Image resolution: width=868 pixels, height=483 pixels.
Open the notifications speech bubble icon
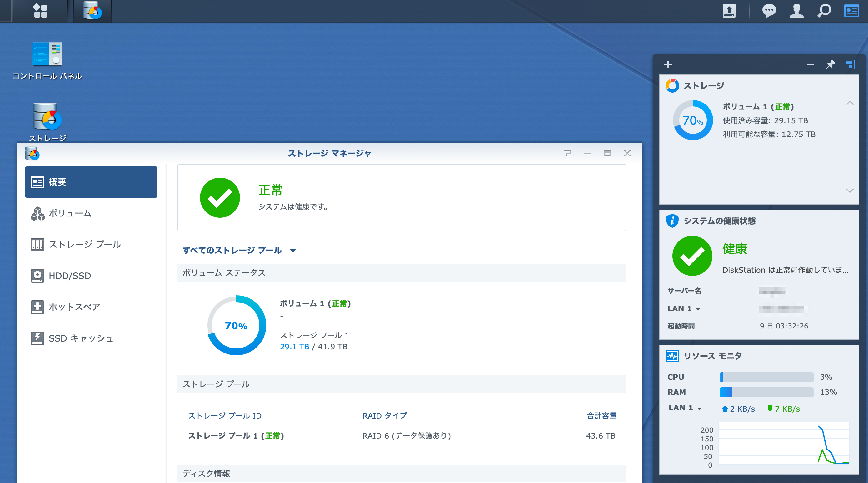[x=769, y=11]
